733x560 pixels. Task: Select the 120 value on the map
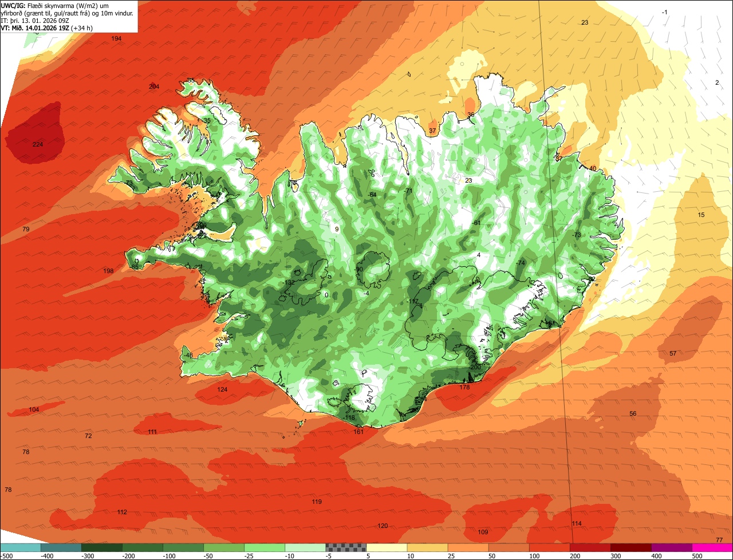(x=383, y=526)
